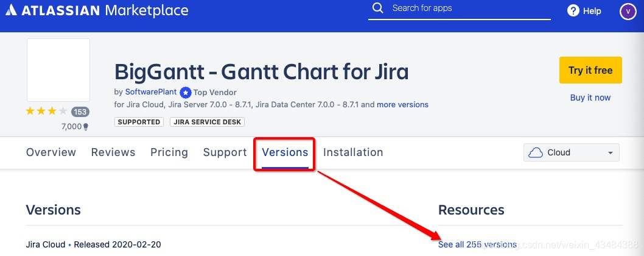Screen dimensions: 644x256
Task: Click the star rating
Action: coord(46,111)
